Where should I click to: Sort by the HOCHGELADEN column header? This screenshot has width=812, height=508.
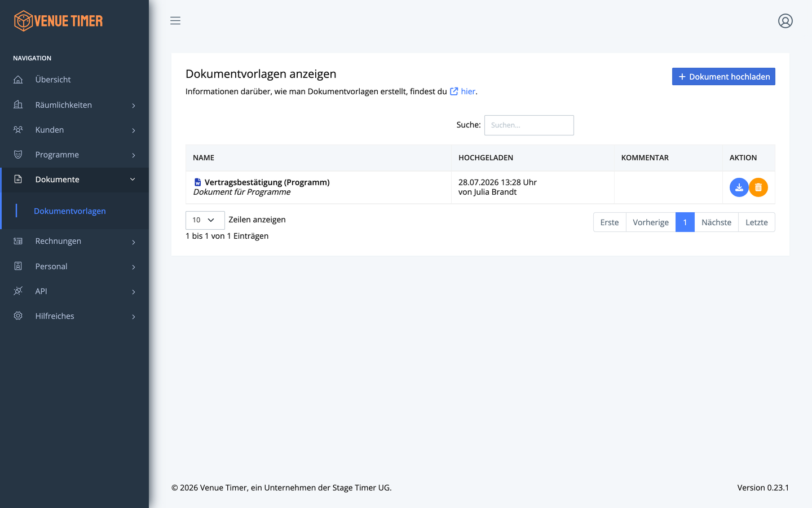[x=533, y=158]
